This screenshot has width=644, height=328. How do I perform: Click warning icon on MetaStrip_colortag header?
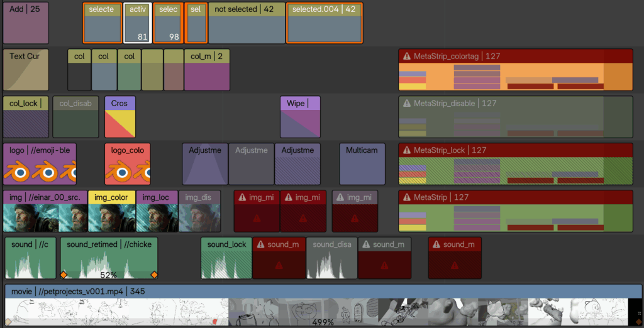tap(407, 57)
